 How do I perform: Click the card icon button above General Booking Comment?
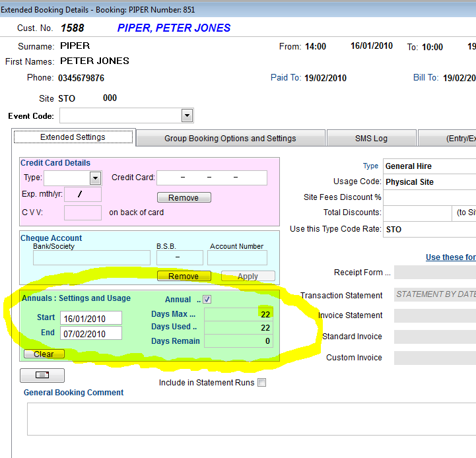pos(42,375)
